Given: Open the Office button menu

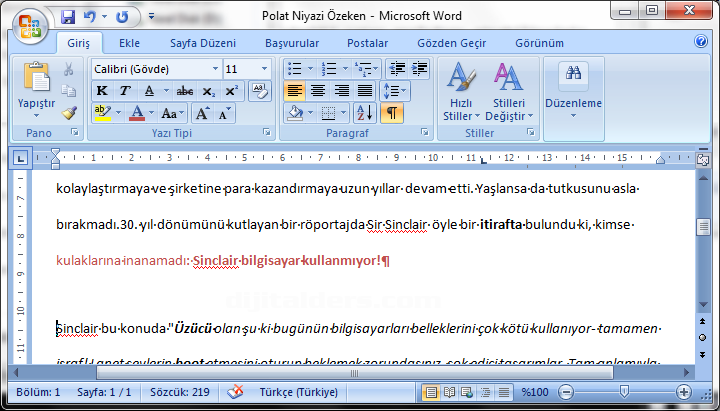Looking at the screenshot, I should tap(30, 26).
